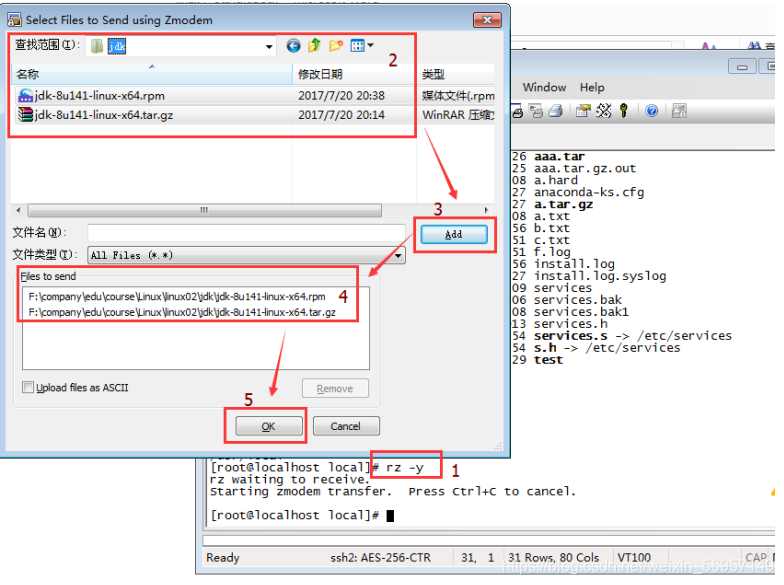Click SecureCRT print screen toolbar icon
Screen dimensions: 784x585
pos(518,111)
